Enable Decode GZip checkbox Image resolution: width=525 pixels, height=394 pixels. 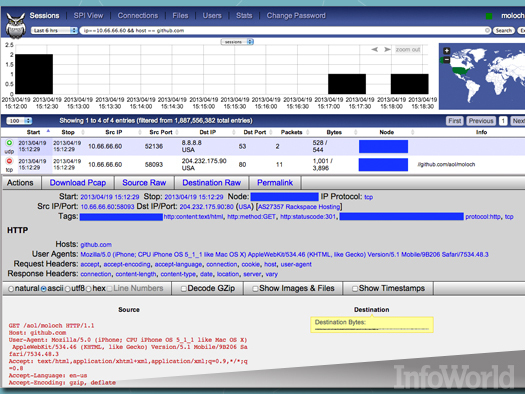point(183,289)
